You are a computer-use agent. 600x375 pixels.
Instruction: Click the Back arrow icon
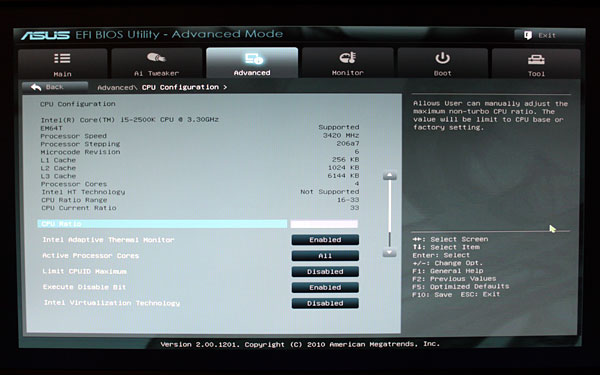tap(36, 88)
